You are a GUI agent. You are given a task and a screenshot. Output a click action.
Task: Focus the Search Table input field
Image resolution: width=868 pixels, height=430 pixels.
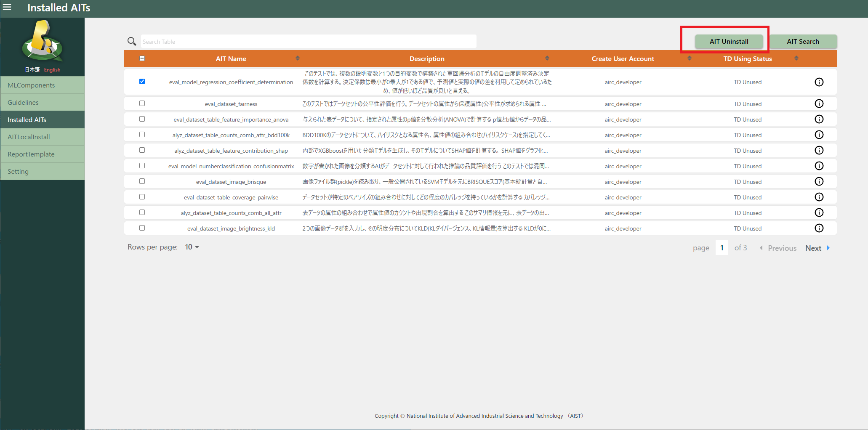click(x=308, y=41)
